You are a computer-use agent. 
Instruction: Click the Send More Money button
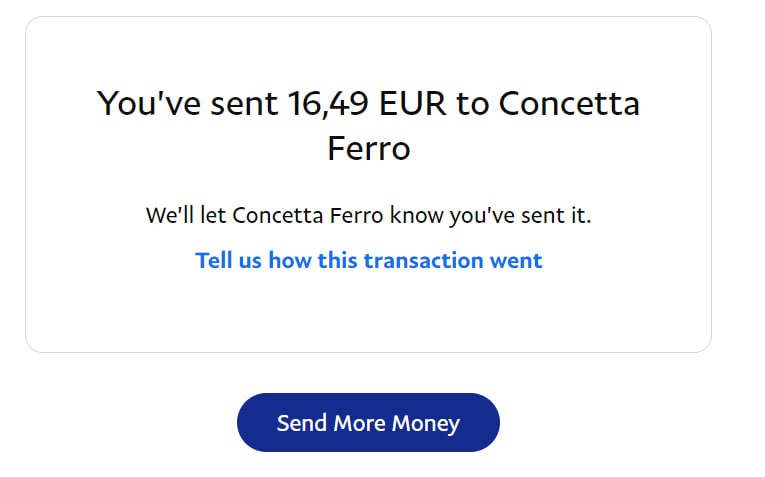(368, 422)
